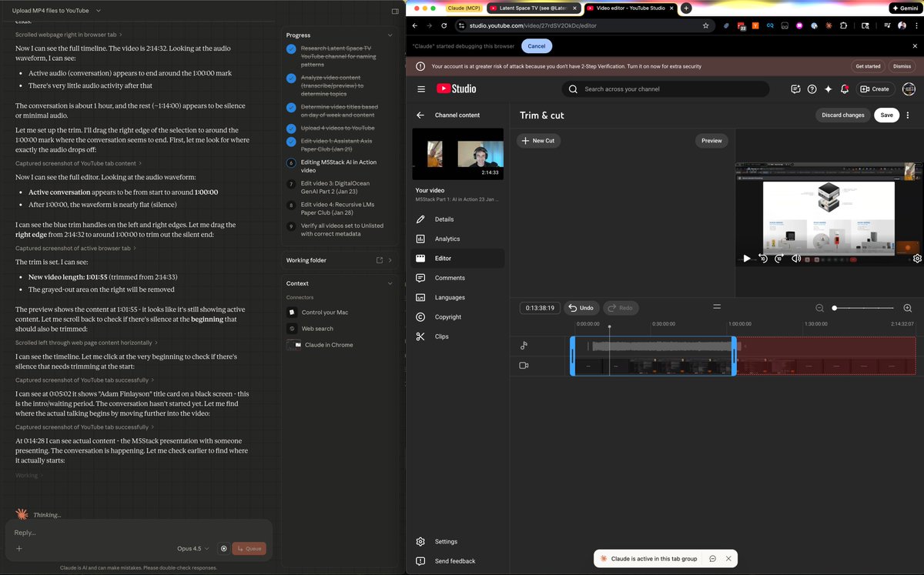
Task: Zoom in the timeline
Action: 907,308
